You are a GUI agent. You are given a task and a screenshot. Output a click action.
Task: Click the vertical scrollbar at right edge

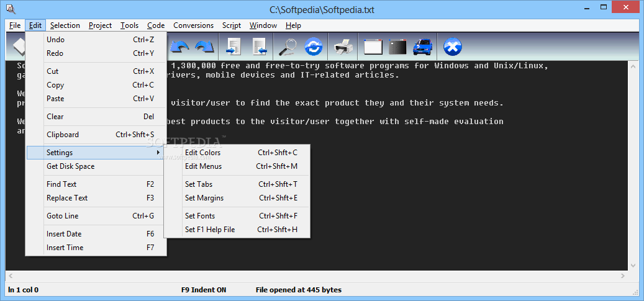632,165
